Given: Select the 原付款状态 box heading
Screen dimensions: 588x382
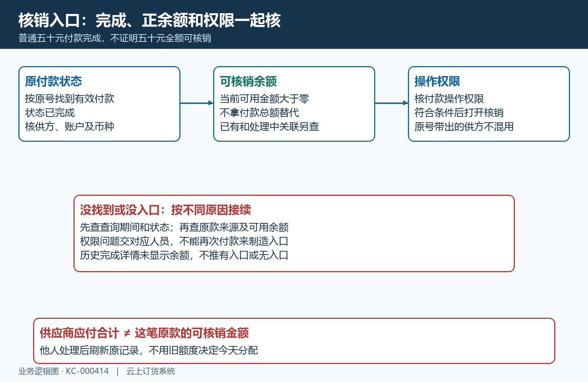Looking at the screenshot, I should click(53, 81).
